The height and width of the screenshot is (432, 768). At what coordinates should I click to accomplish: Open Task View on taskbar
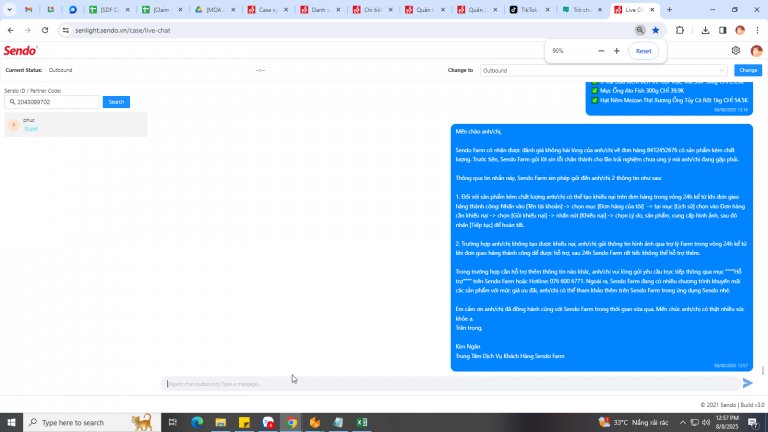pos(172,422)
